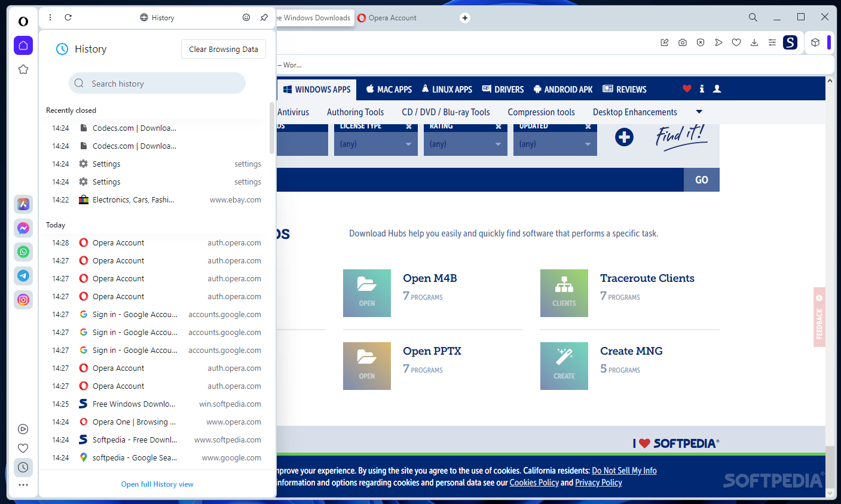The width and height of the screenshot is (841, 504).
Task: Open sidebar setup three-dots button
Action: [x=23, y=485]
